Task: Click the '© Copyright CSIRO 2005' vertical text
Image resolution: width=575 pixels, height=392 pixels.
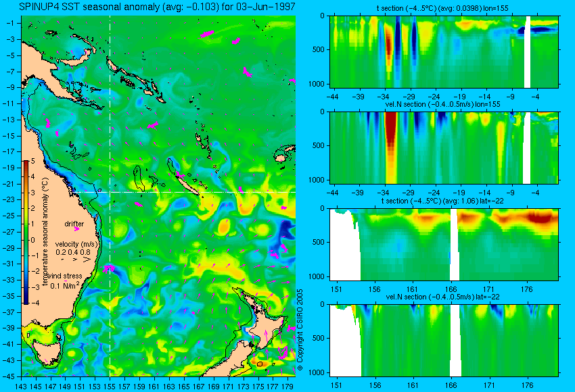Action: coord(300,330)
